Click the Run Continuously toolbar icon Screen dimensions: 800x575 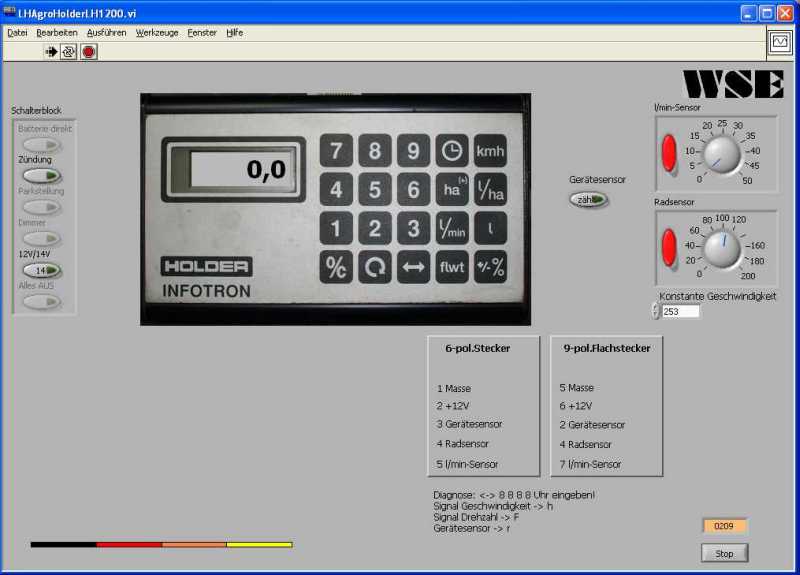(69, 52)
